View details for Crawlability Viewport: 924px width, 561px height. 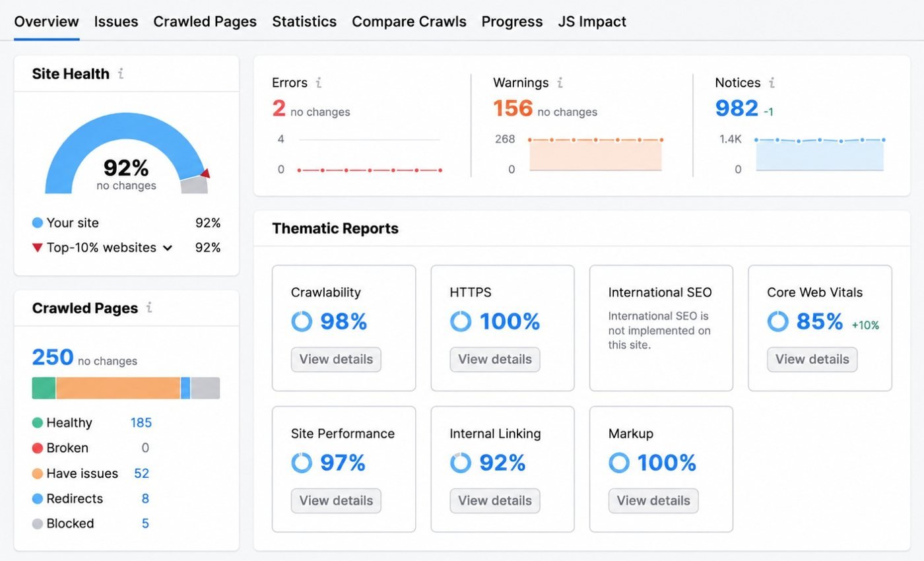point(336,359)
